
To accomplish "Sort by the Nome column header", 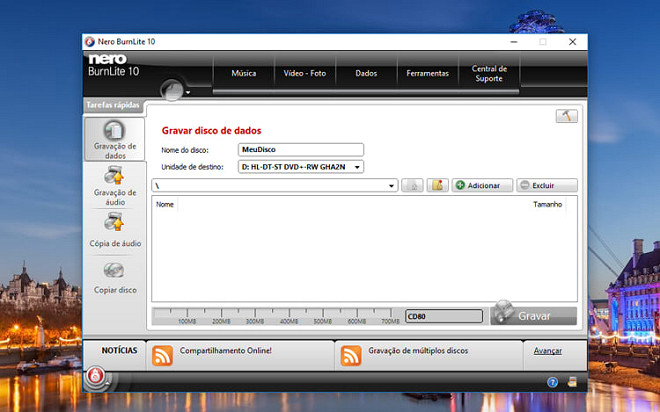I will (x=165, y=205).
